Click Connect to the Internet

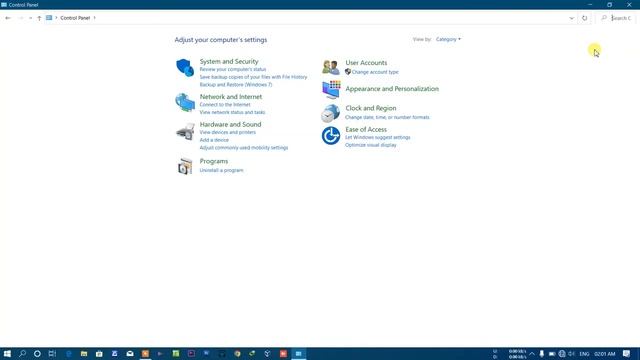225,104
